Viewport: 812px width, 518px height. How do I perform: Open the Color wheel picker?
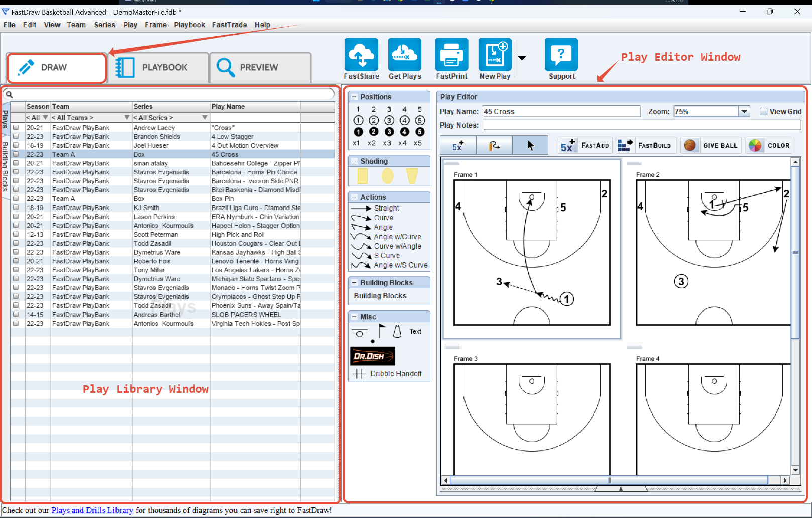tap(769, 146)
